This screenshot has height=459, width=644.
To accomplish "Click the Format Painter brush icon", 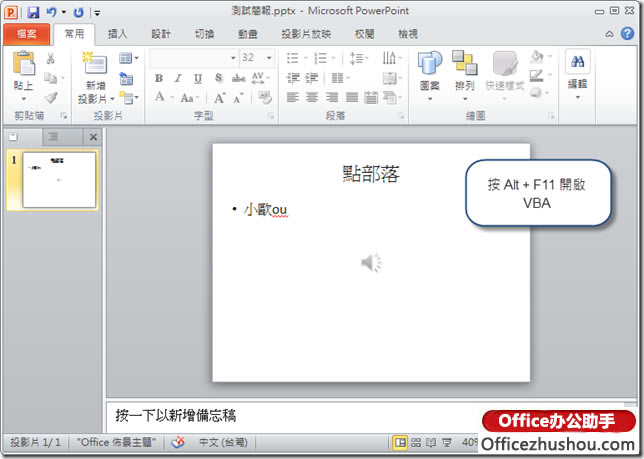I will point(51,97).
